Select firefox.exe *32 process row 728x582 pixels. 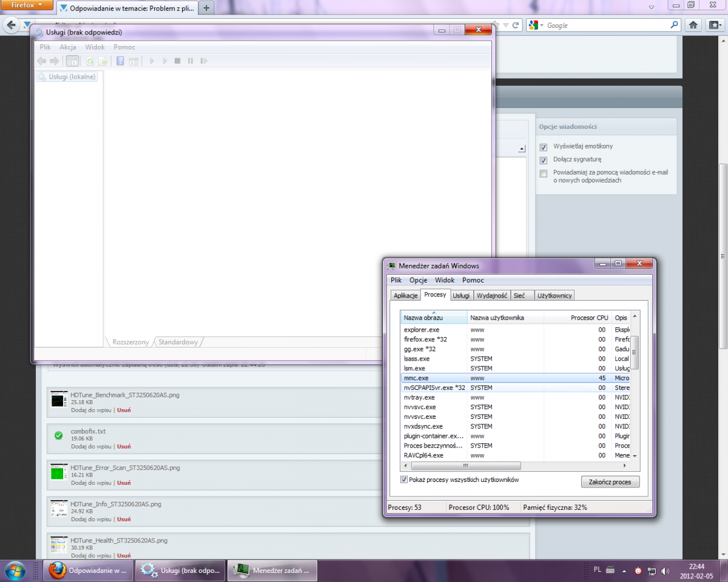point(516,339)
